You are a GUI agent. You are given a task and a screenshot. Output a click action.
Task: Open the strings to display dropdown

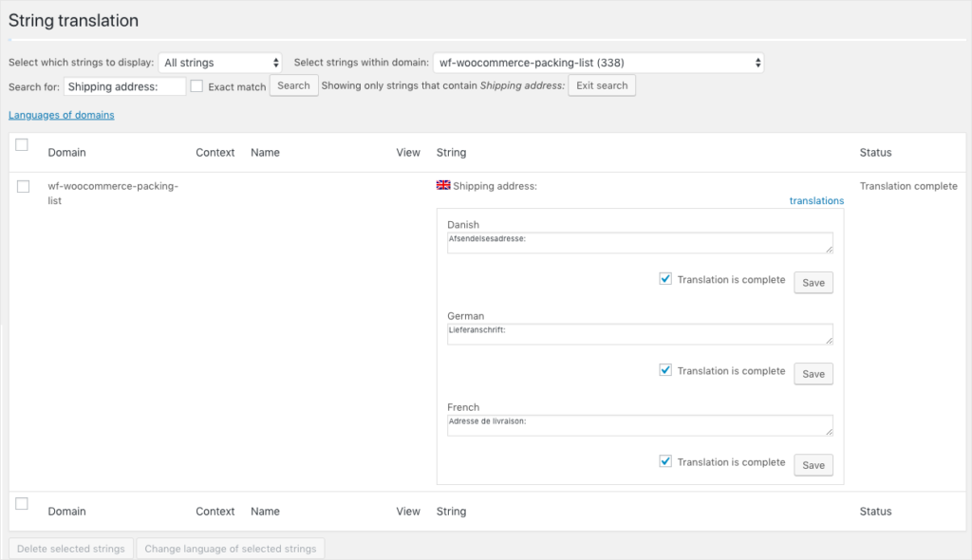pos(220,63)
